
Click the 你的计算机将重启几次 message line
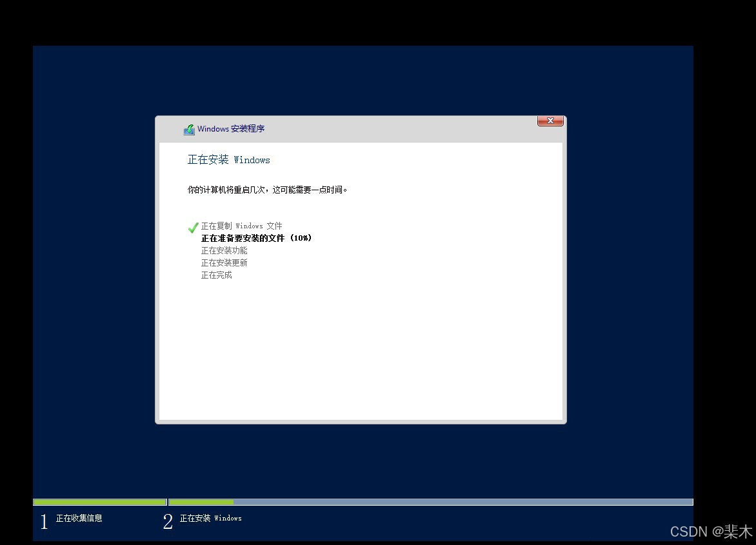tap(268, 190)
